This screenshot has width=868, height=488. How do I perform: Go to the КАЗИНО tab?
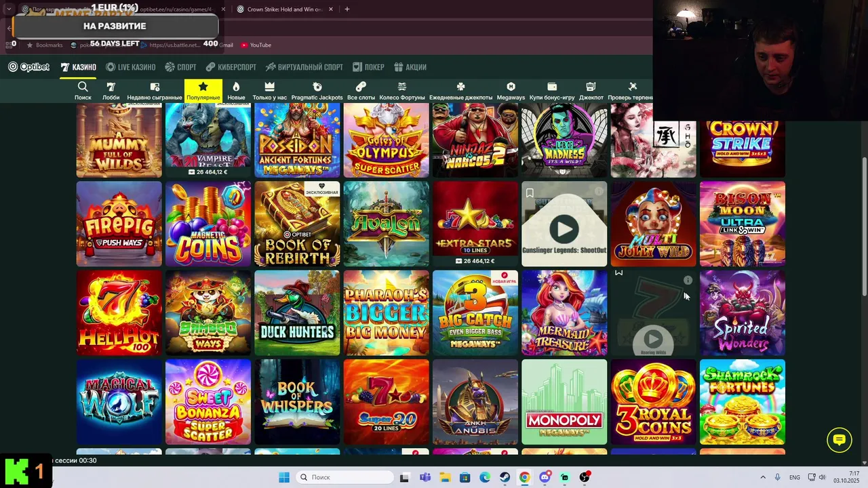point(78,67)
